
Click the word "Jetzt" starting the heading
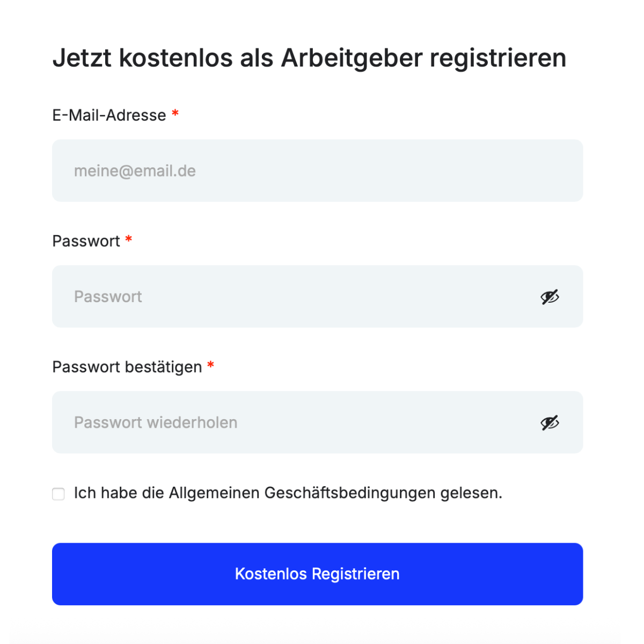point(82,58)
